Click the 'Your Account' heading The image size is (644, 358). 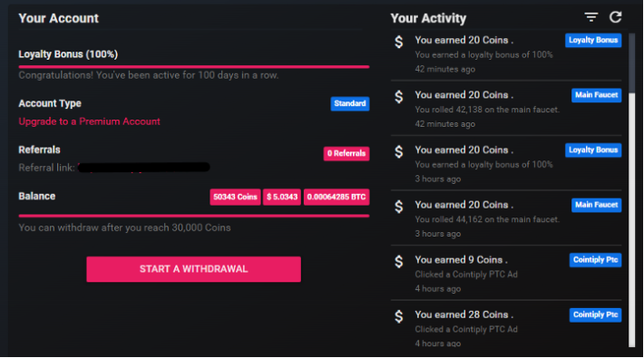pyautogui.click(x=58, y=18)
